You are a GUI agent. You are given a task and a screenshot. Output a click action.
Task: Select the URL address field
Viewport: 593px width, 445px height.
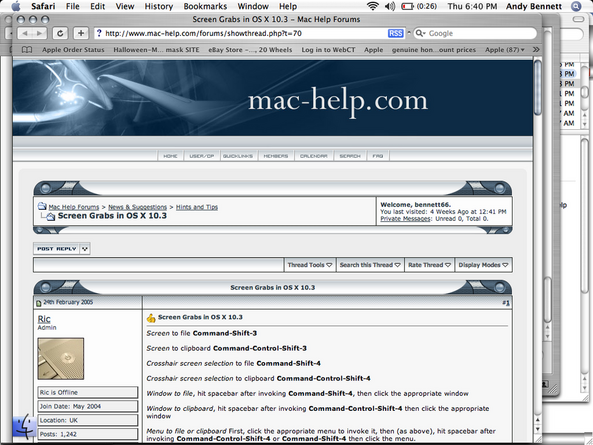click(x=241, y=33)
